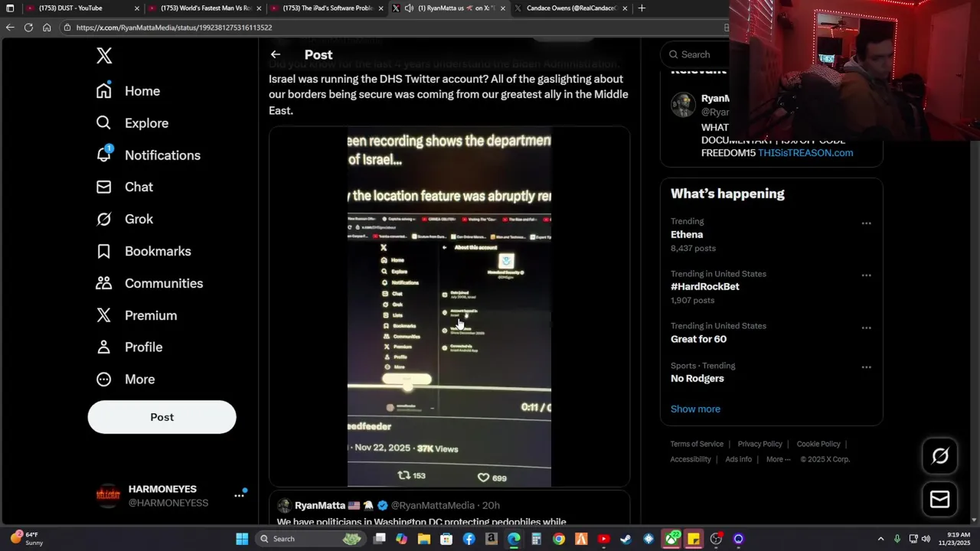
Task: Open THISisTREASON.com link
Action: point(805,153)
